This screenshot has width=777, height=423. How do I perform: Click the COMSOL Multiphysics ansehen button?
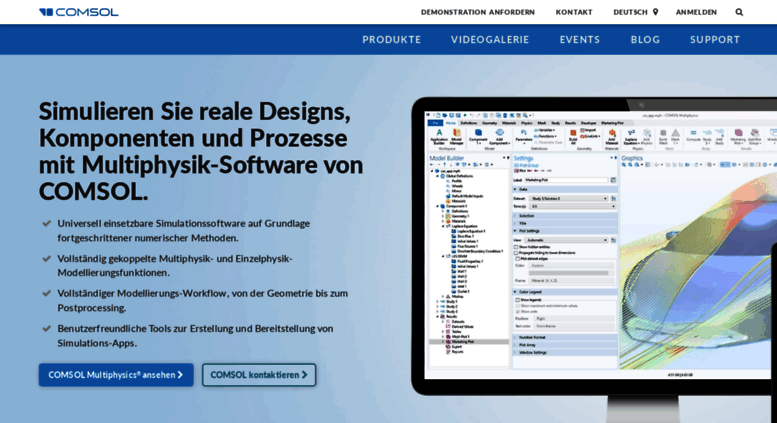pos(116,375)
